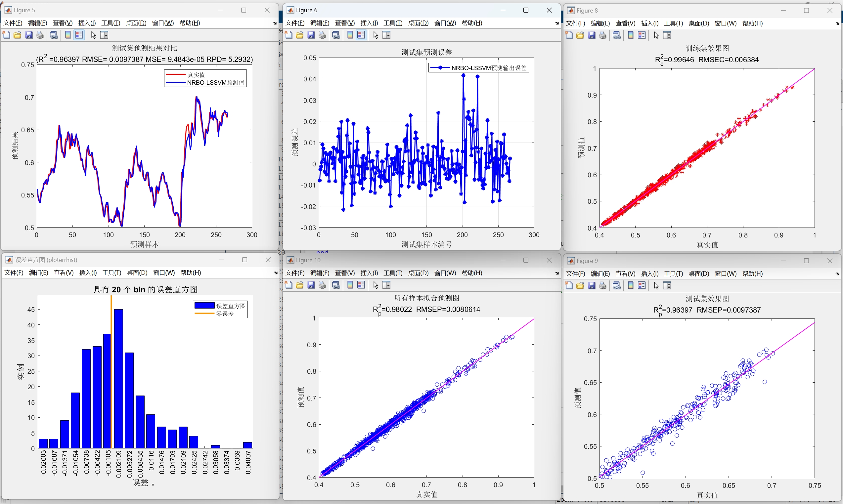Toggle Insert Colorbar in Figure 10 toolbar
Screen dimensions: 843x504
pos(350,285)
